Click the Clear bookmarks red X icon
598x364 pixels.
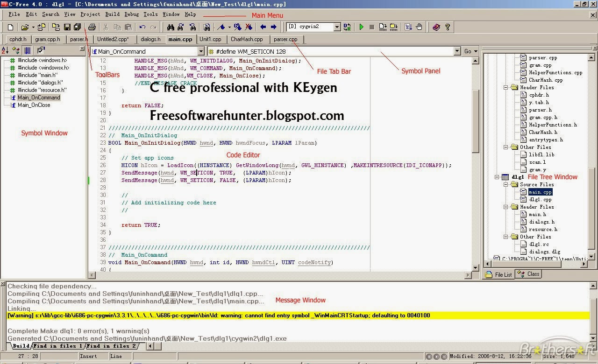[249, 27]
